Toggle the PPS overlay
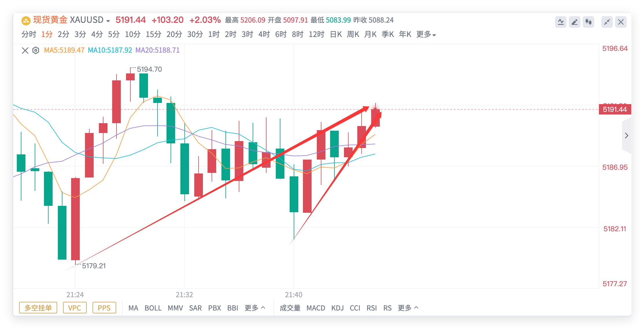 [x=104, y=308]
